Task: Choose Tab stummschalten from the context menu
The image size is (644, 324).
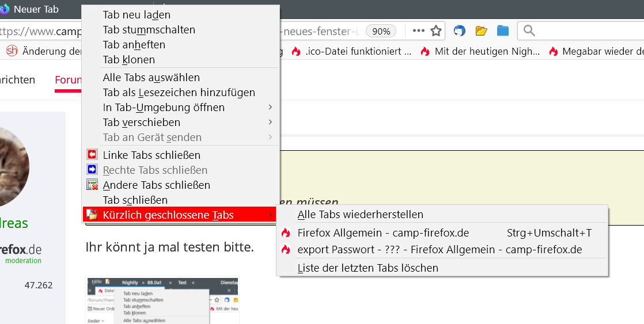Action: pyautogui.click(x=149, y=29)
